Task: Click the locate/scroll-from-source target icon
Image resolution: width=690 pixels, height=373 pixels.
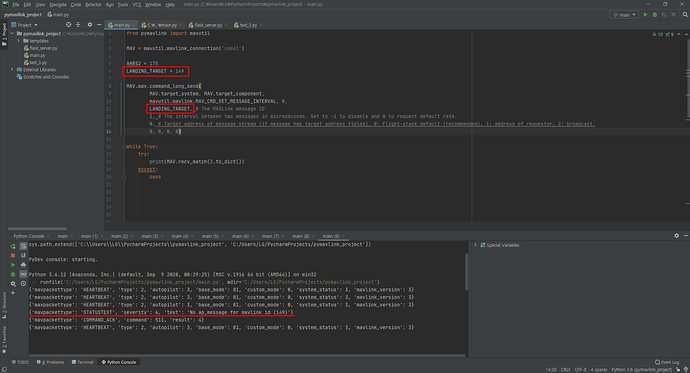Action: click(68, 25)
